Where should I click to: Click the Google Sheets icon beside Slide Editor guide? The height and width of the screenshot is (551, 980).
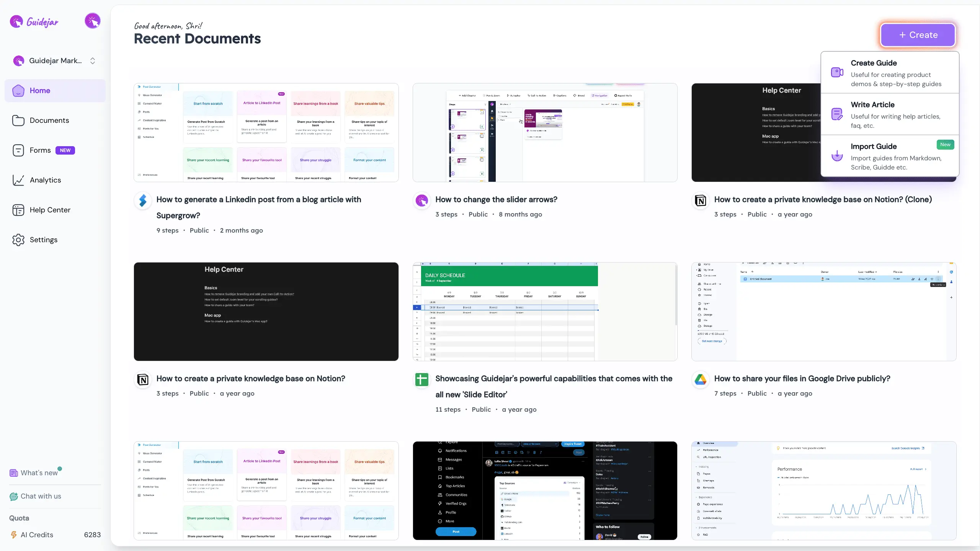(x=422, y=380)
